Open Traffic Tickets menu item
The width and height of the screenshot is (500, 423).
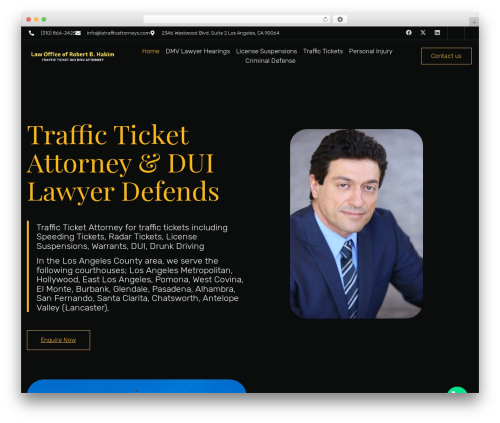click(323, 51)
